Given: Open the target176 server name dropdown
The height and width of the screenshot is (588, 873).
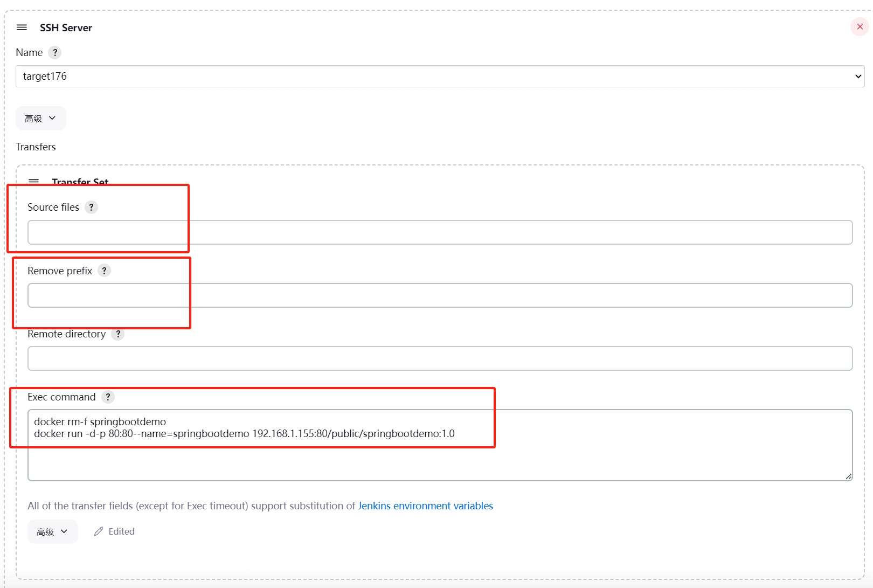Looking at the screenshot, I should pos(440,76).
